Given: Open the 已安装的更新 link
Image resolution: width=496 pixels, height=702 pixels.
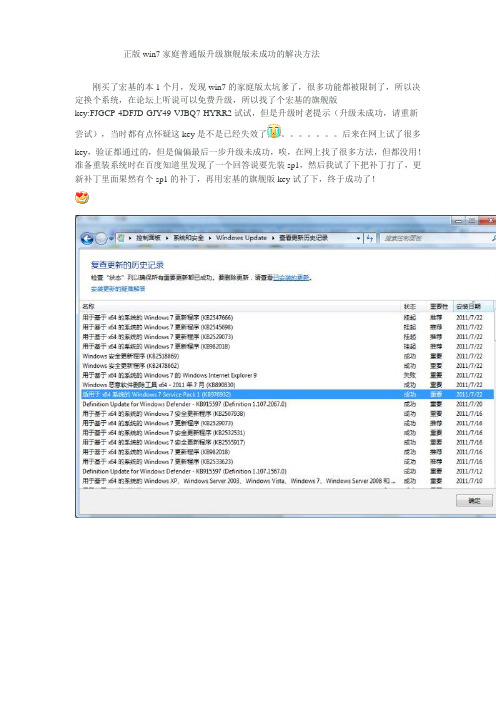Looking at the screenshot, I should coord(291,278).
